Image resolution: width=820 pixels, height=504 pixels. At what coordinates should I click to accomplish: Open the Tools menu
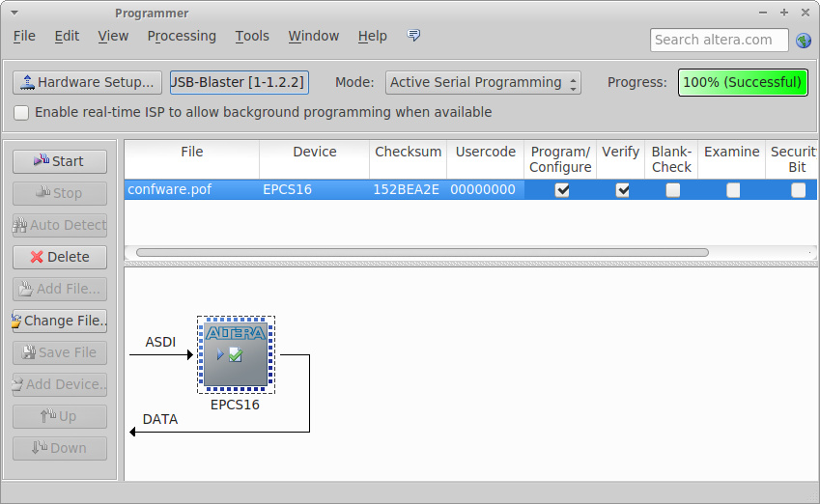tap(252, 36)
